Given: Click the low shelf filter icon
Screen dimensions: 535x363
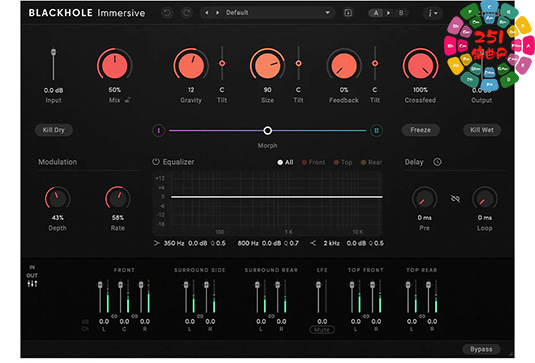Looking at the screenshot, I should pos(156,243).
